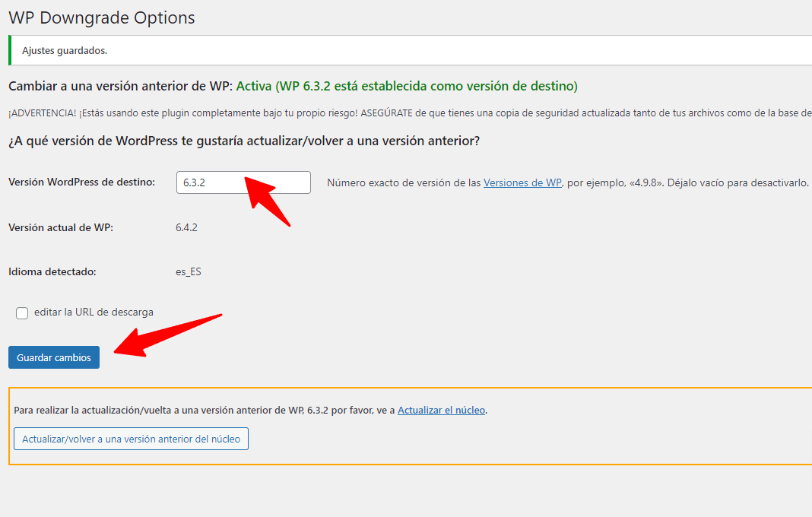
Task: Enable the "editar la URL de descarga" checkbox
Action: coord(22,313)
